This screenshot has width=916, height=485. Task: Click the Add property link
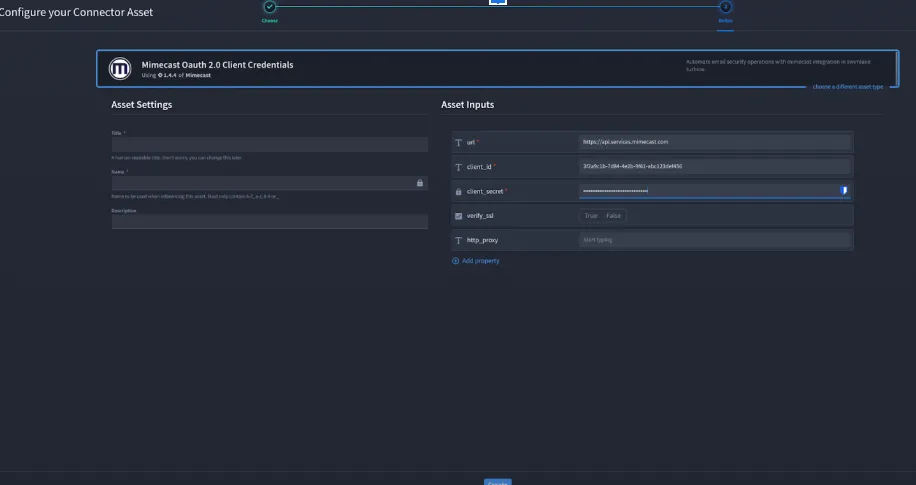[x=480, y=261]
